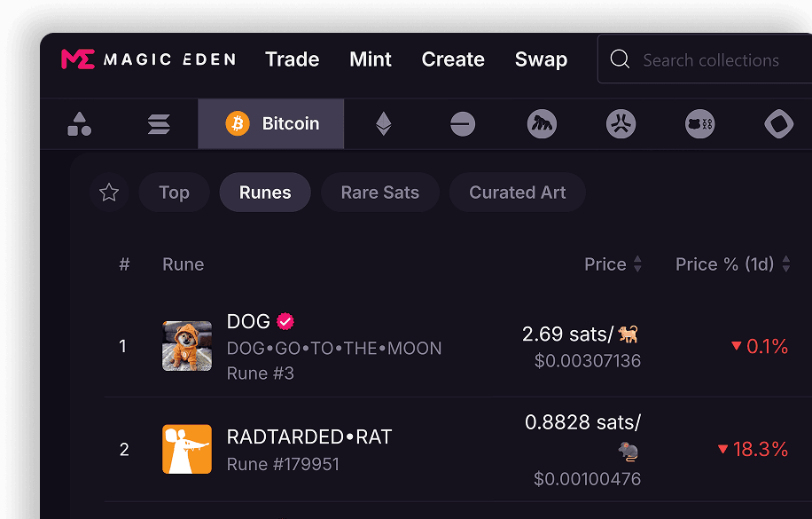
Task: Open the ApeChain gorilla chain icon
Action: pyautogui.click(x=542, y=124)
